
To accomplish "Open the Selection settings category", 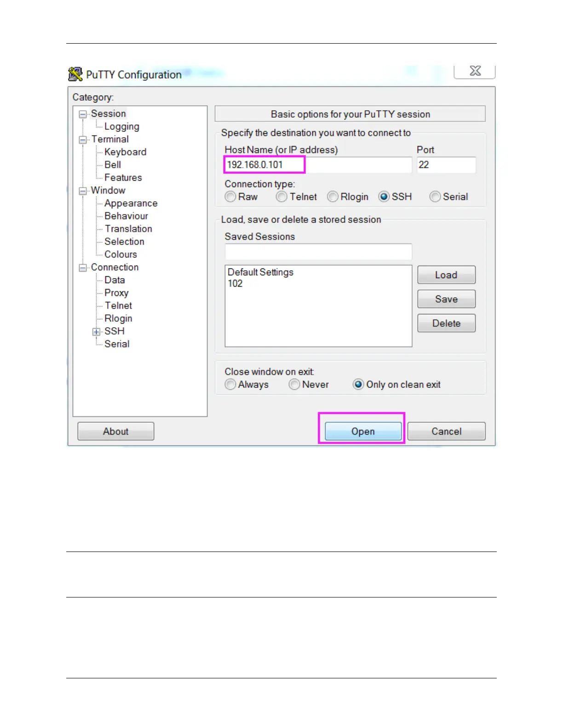I will pyautogui.click(x=124, y=241).
